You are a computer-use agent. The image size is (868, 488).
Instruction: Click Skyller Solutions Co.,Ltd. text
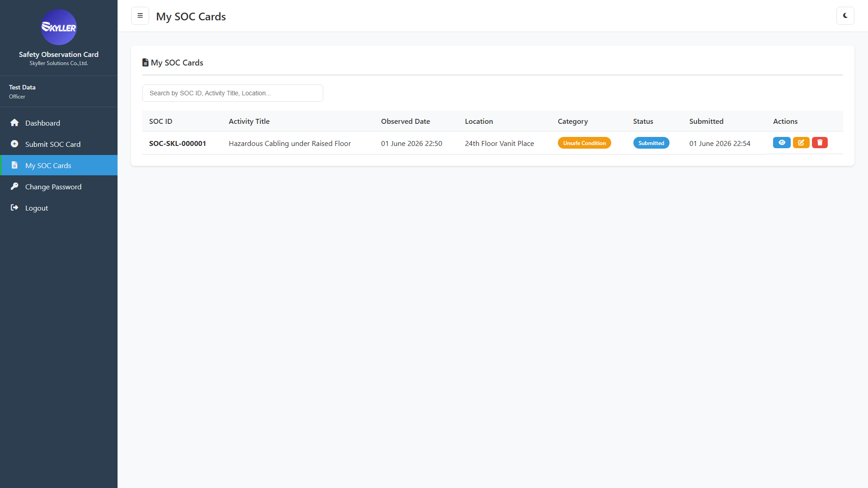[x=59, y=63]
